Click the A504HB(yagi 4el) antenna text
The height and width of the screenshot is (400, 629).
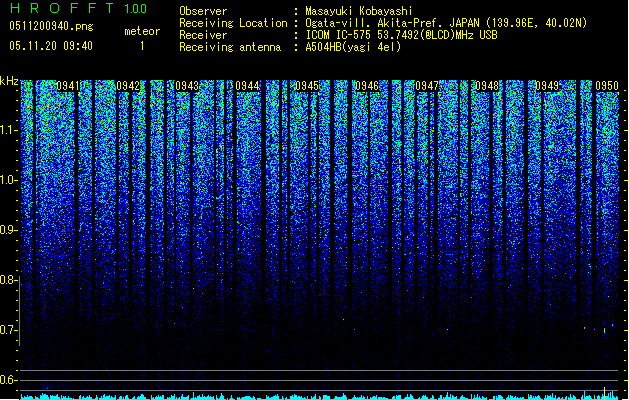pyautogui.click(x=353, y=47)
